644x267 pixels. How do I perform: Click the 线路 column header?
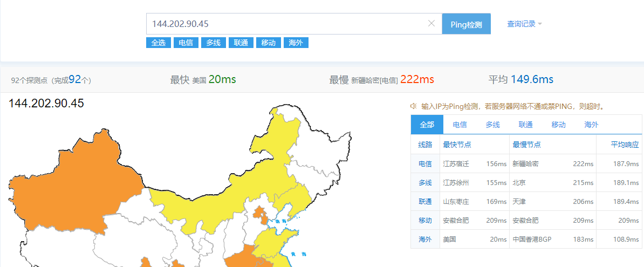(426, 145)
